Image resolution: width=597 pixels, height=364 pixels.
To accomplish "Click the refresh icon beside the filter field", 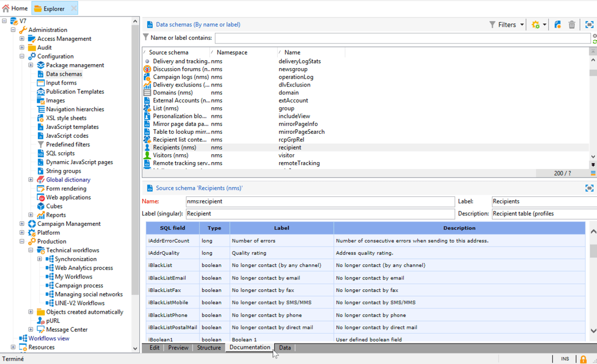I will click(x=594, y=43).
